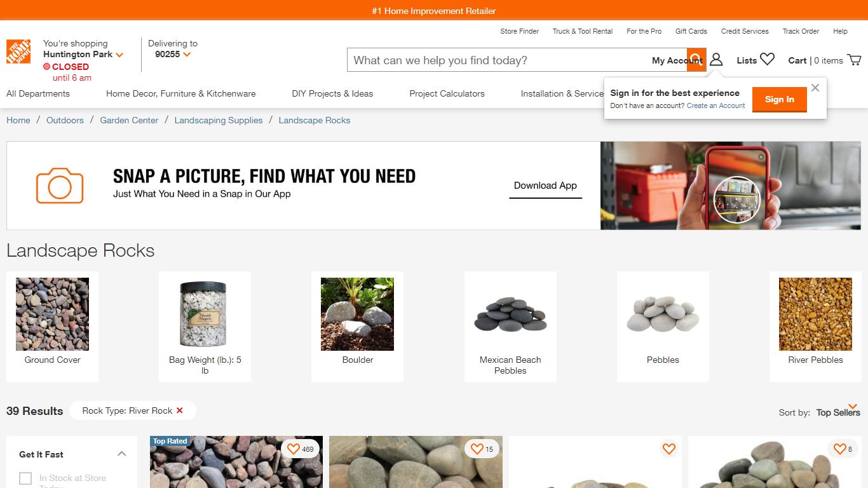Viewport: 868px width, 488px height.
Task: Go to Home breadcrumb
Action: [18, 120]
